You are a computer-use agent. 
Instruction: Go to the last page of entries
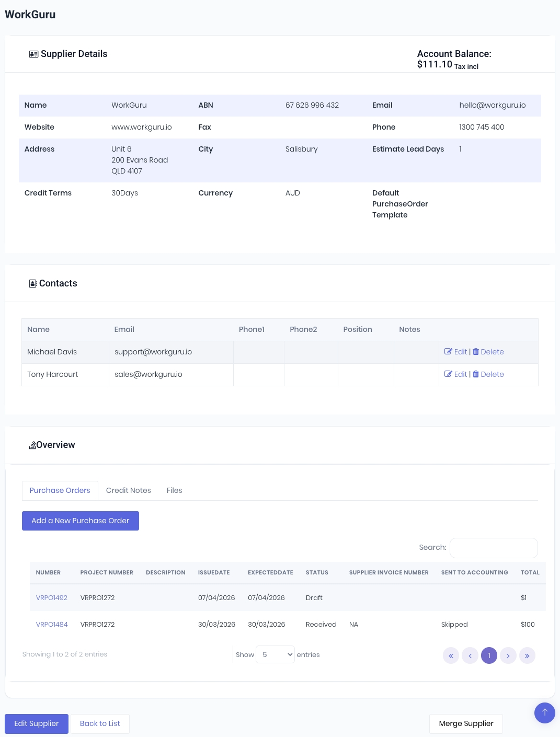527,655
